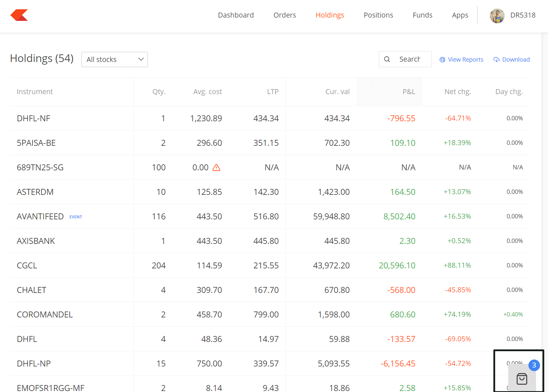Expand the All stocks dropdown
The height and width of the screenshot is (392, 548).
pos(114,59)
